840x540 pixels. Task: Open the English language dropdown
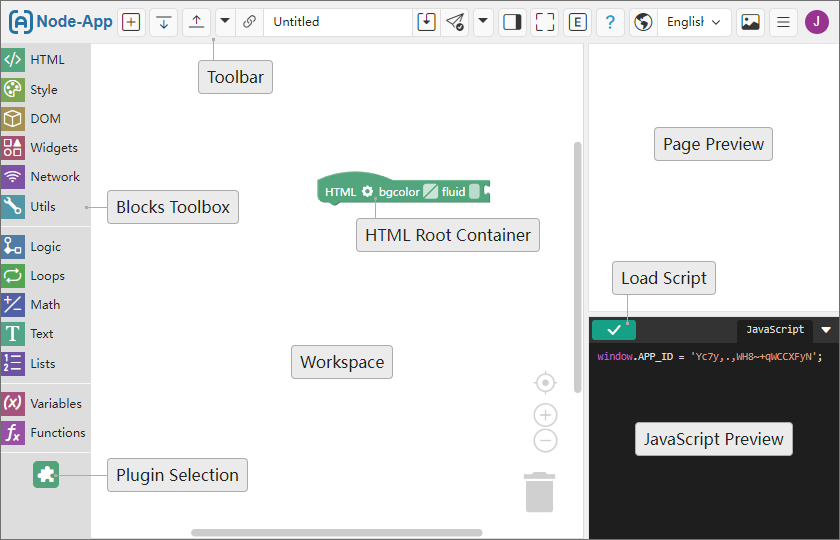(693, 22)
